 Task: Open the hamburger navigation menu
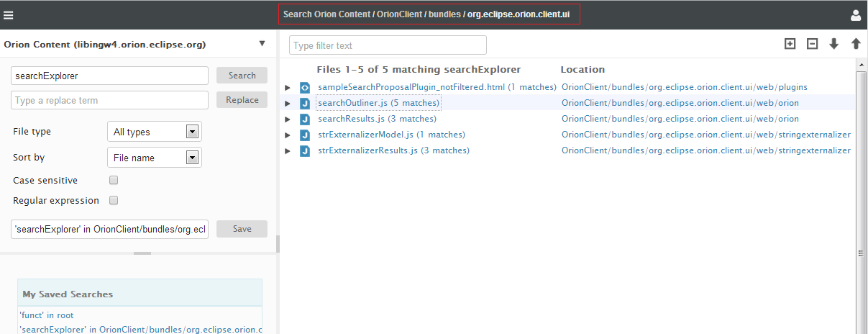click(x=8, y=14)
